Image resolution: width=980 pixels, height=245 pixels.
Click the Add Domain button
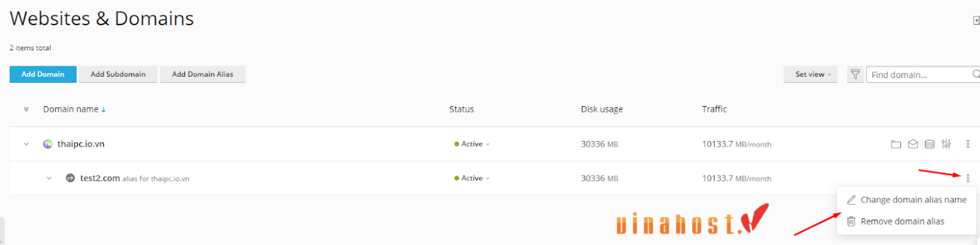pyautogui.click(x=43, y=75)
